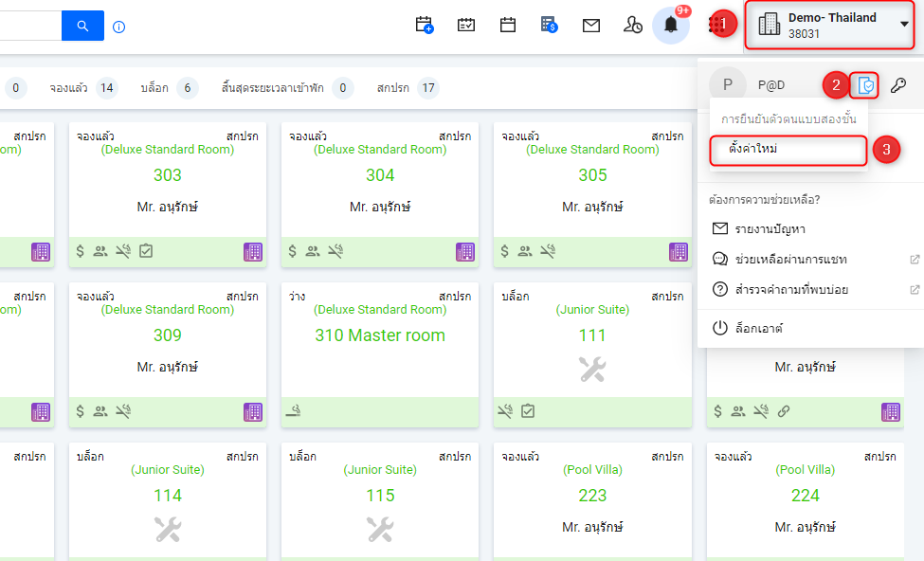Viewport: 924px width, 561px height.
Task: Click the purple building icon on room 309
Action: [253, 412]
